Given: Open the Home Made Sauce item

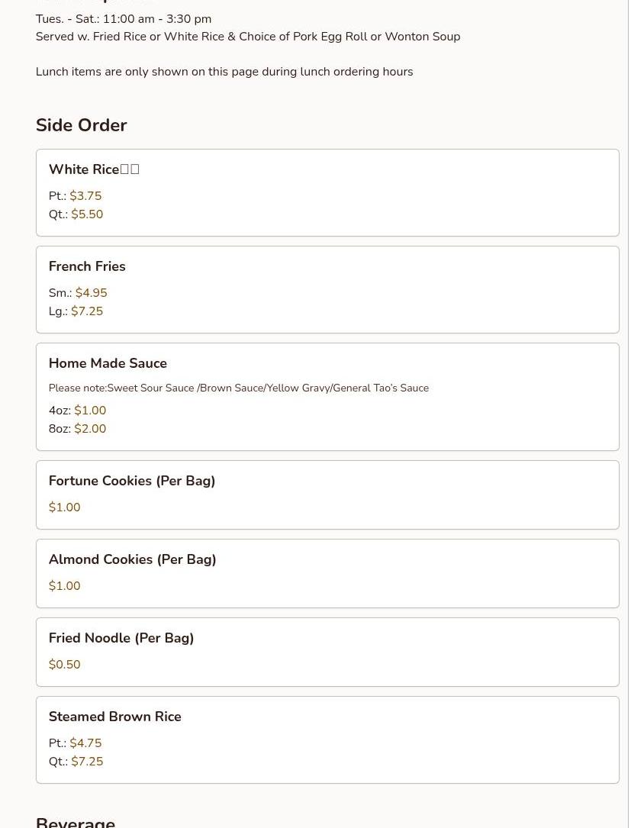Looking at the screenshot, I should click(327, 397).
